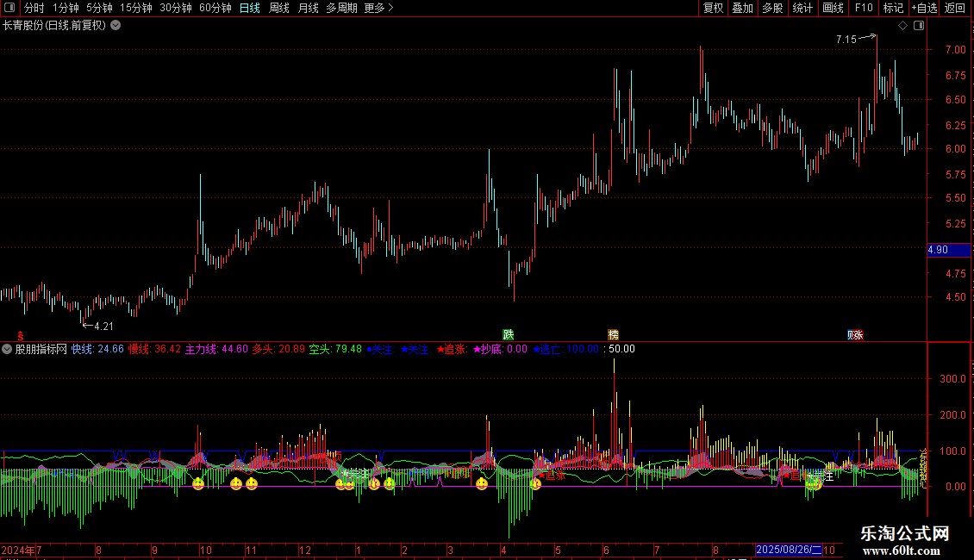Click the red S marker on the chart
974x560 pixels.
point(21,335)
